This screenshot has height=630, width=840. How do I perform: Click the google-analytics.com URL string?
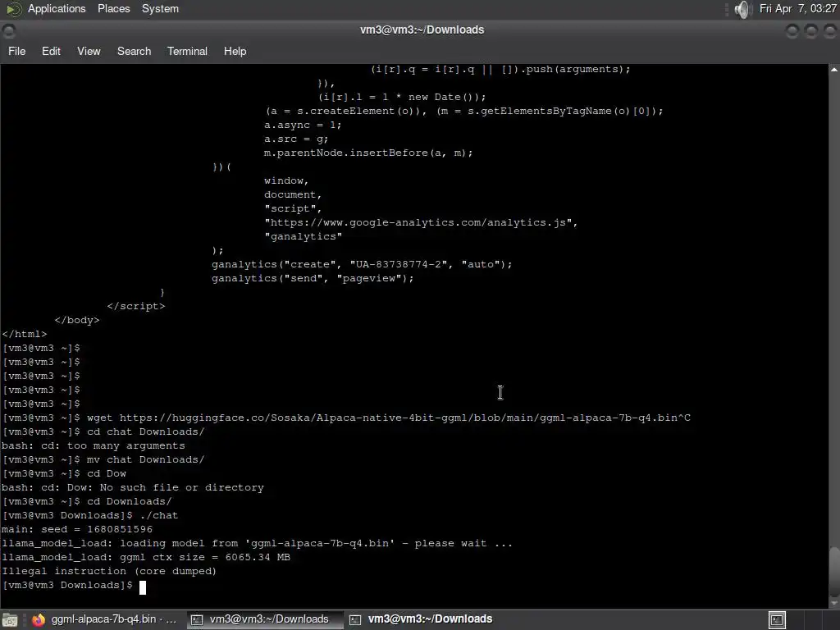[421, 223]
